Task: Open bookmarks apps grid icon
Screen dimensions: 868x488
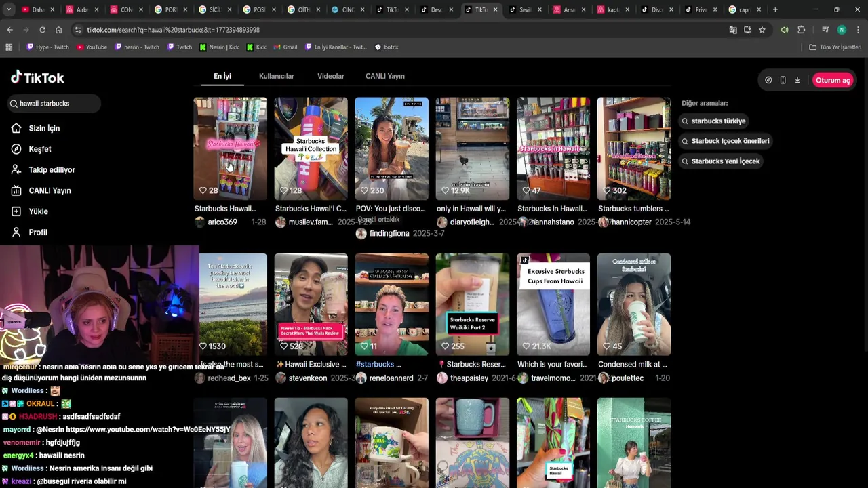Action: [x=9, y=47]
